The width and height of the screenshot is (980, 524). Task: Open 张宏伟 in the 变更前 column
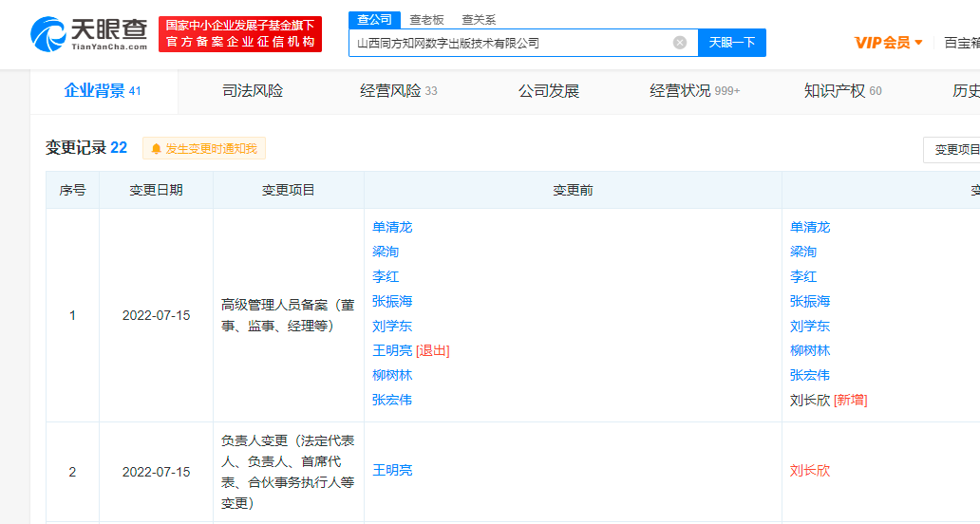[x=392, y=401]
